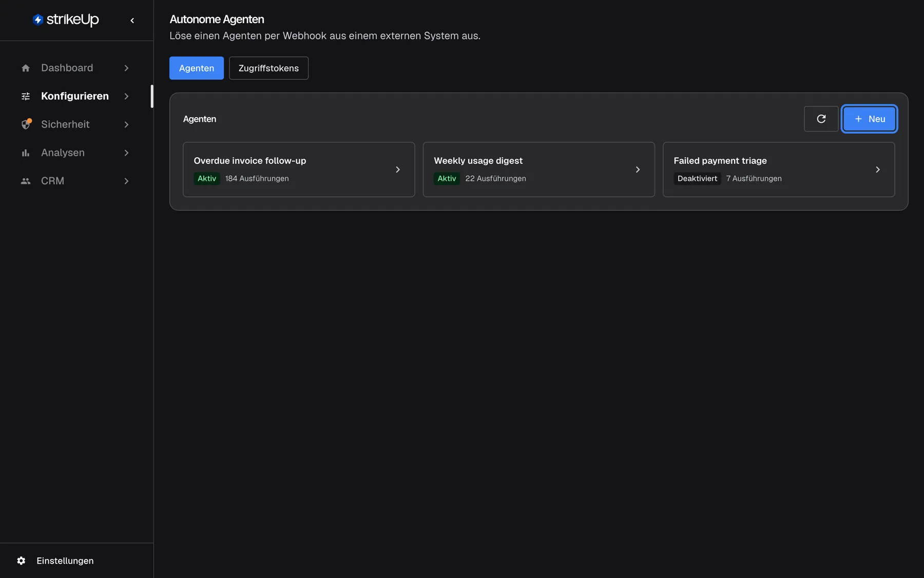Click the Konfigurieren sliders icon

pyautogui.click(x=26, y=96)
